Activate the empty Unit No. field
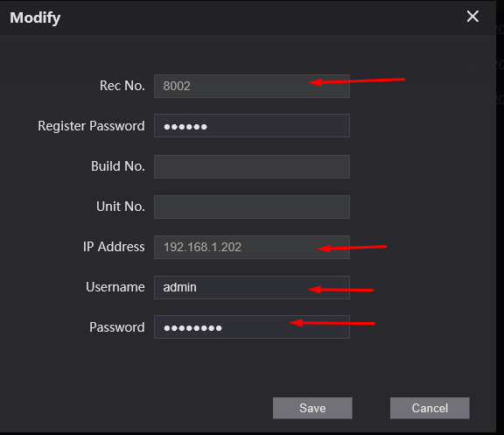 (252, 207)
